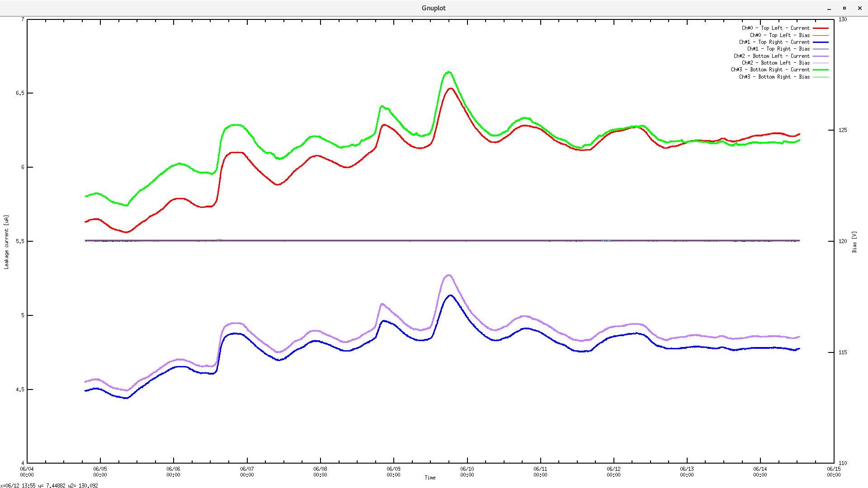Toggle Ch#1 Top Right Bias legend entry
The width and height of the screenshot is (868, 488).
(x=778, y=49)
